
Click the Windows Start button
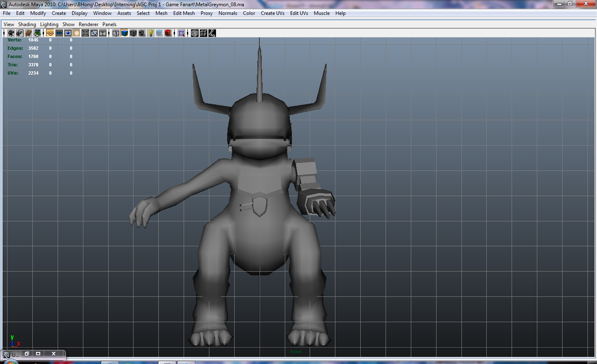[11, 362]
